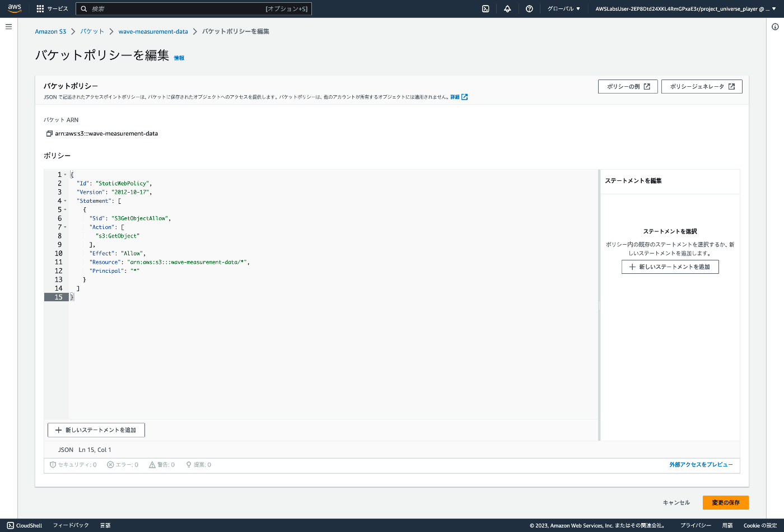Click the warning triangle status icon
784x532 pixels.
tap(152, 465)
